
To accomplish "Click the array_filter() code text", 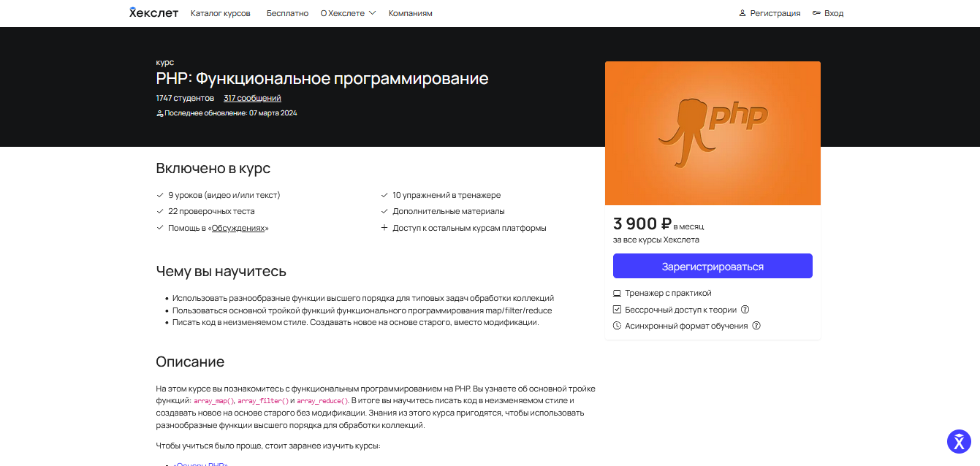I will (x=263, y=401).
